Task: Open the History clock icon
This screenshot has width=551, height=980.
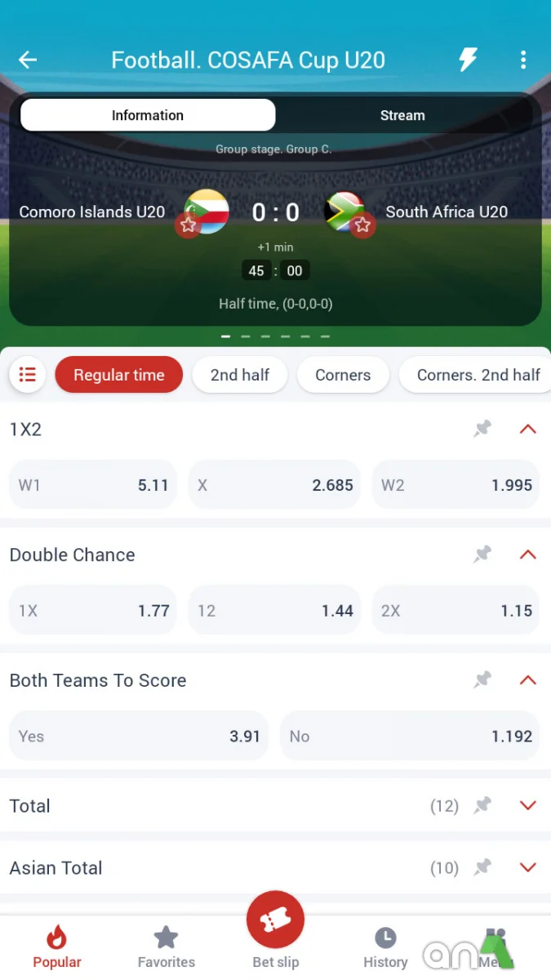Action: 385,938
